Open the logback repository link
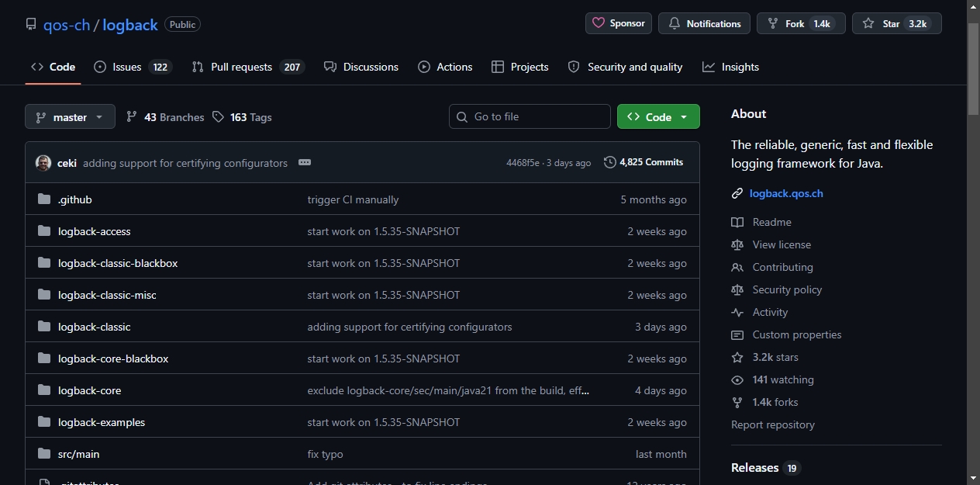This screenshot has width=980, height=485. pos(130,25)
